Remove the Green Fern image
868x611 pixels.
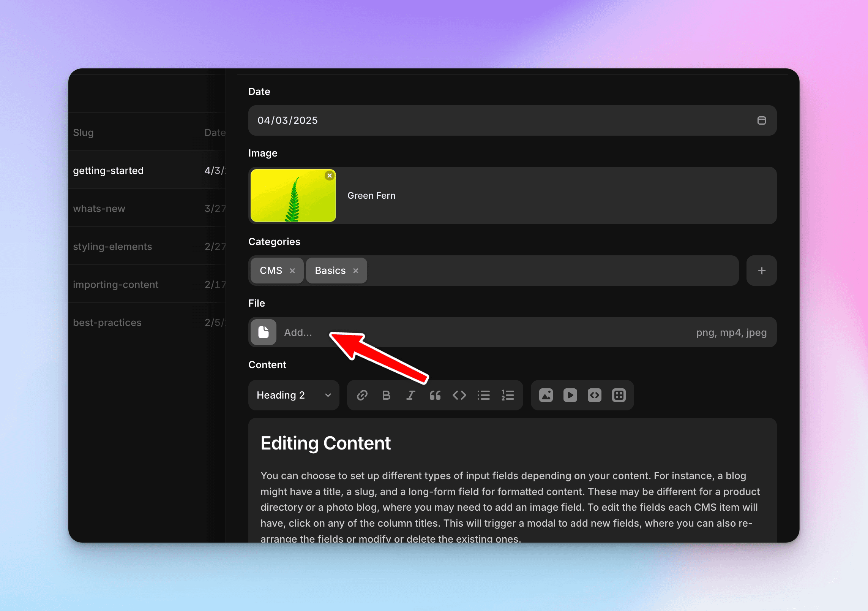click(x=330, y=176)
